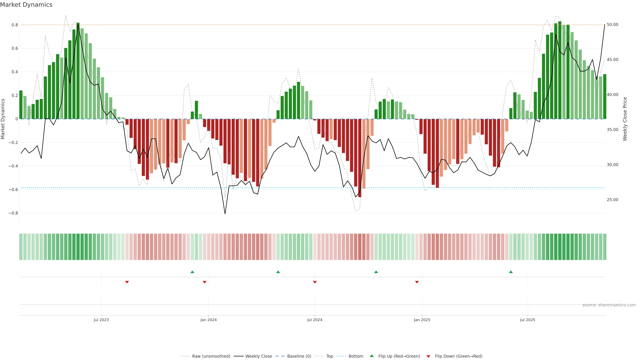
Task: Toggle the Flip Down (Green→Red) legend entry
Action: pos(459,356)
